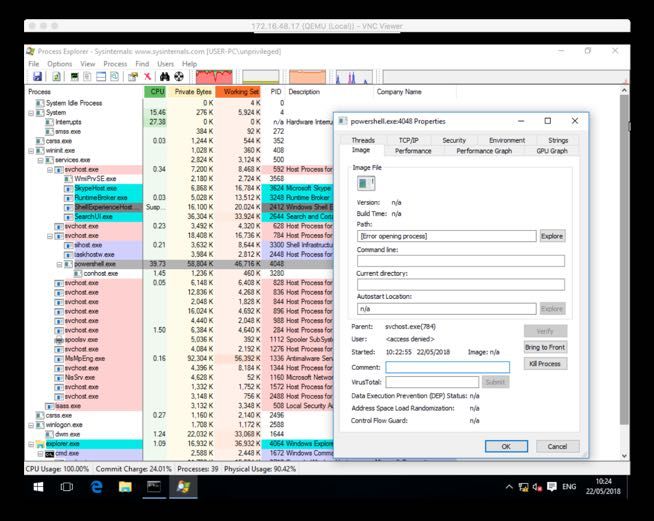The image size is (654, 521).
Task: Click Explore next to the Path field
Action: [x=552, y=236]
